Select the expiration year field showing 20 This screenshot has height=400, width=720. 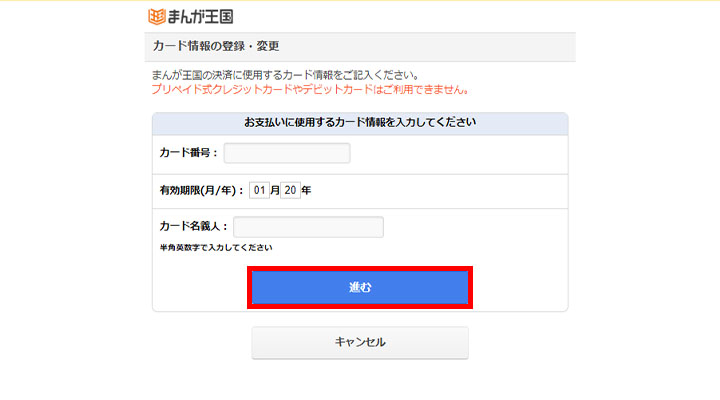[x=290, y=190]
